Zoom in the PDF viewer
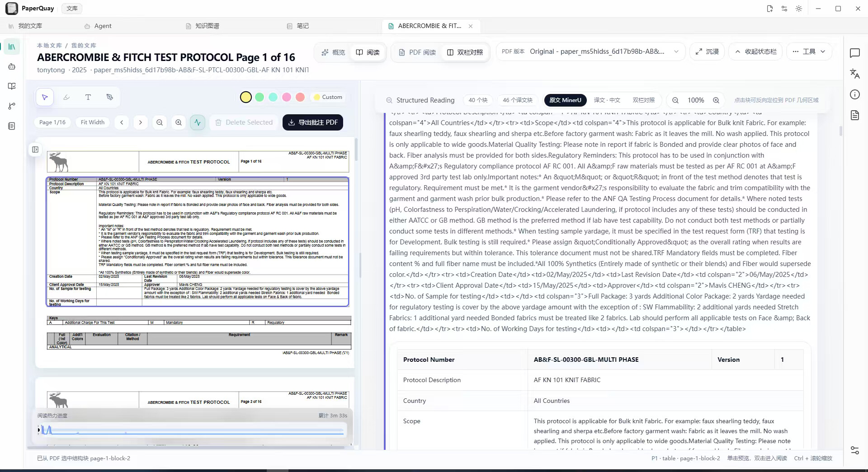The height and width of the screenshot is (472, 868). [x=179, y=122]
